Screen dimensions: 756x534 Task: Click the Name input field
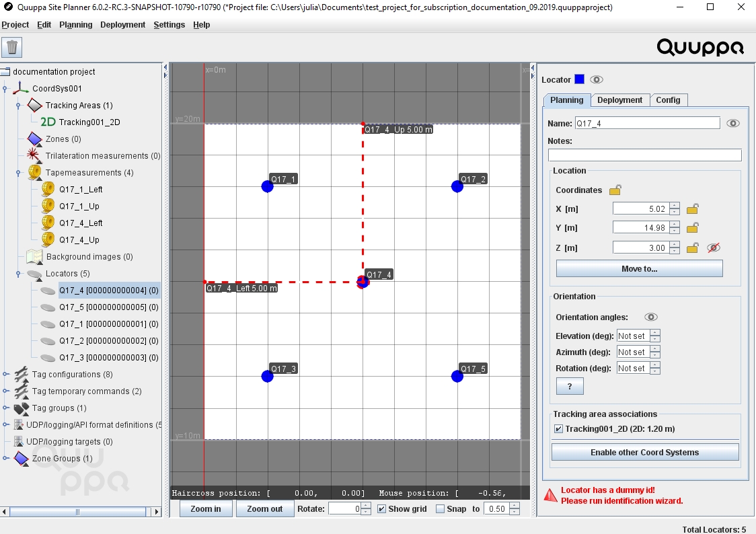(647, 123)
